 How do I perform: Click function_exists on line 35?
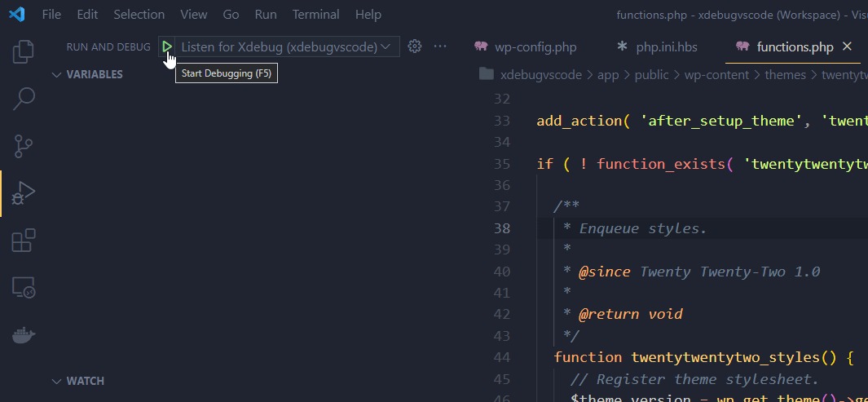(x=661, y=164)
